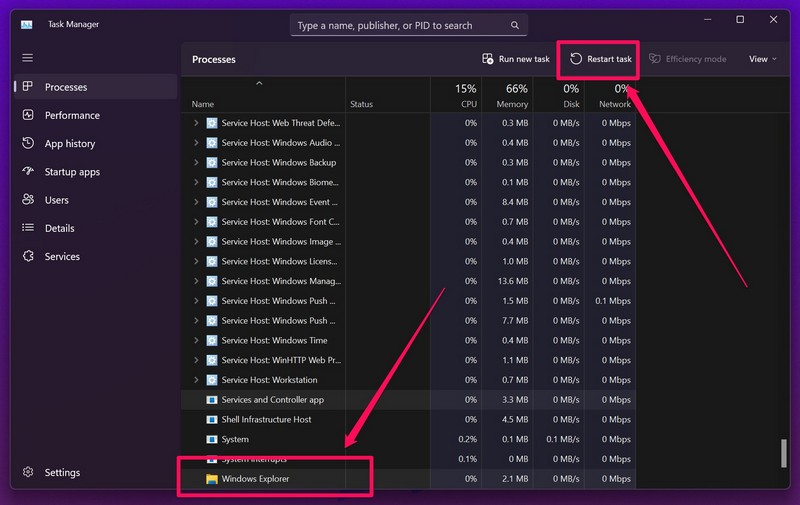Click the Windows Explorer folder icon
This screenshot has height=505, width=800.
tap(212, 479)
